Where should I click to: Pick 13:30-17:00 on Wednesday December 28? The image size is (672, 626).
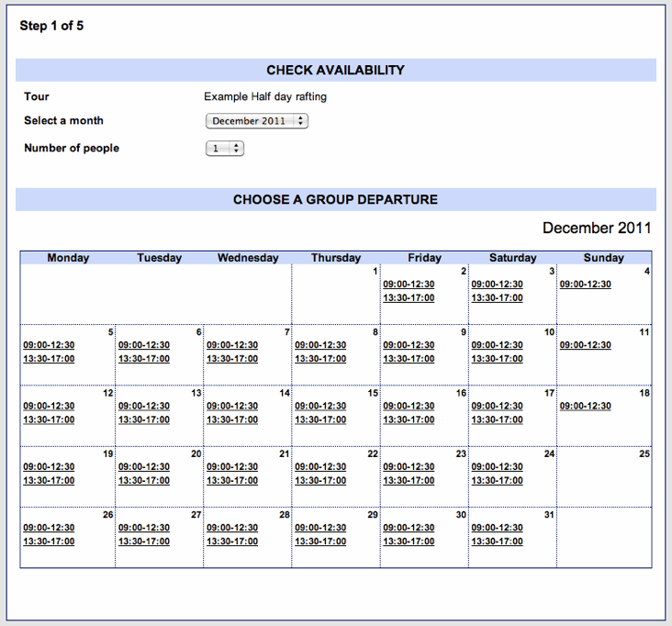tap(232, 542)
